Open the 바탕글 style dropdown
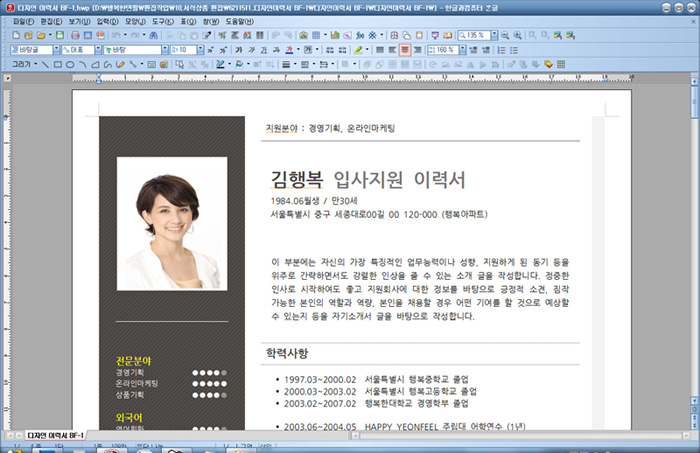Screen dimensions: 700x453 (56, 50)
